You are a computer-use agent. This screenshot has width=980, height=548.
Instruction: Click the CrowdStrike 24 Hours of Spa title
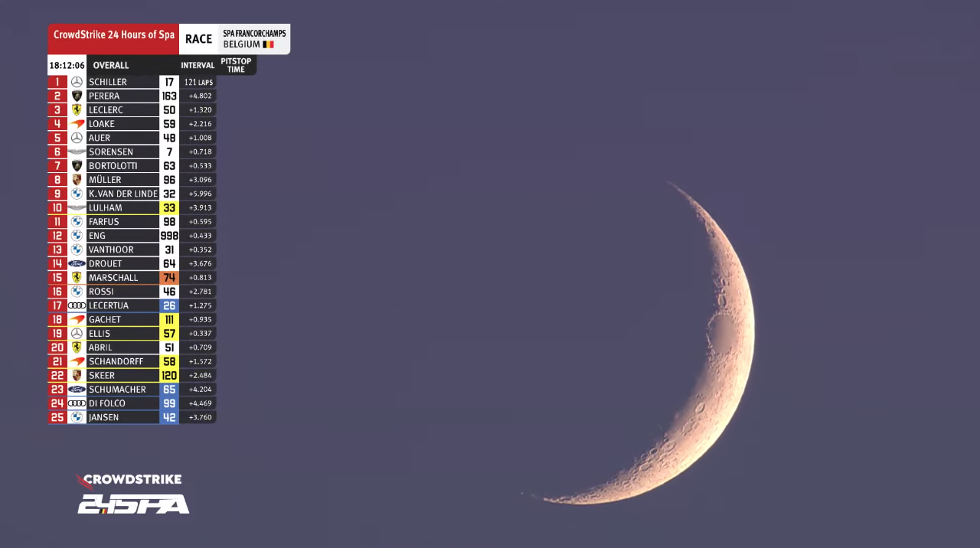(x=113, y=35)
